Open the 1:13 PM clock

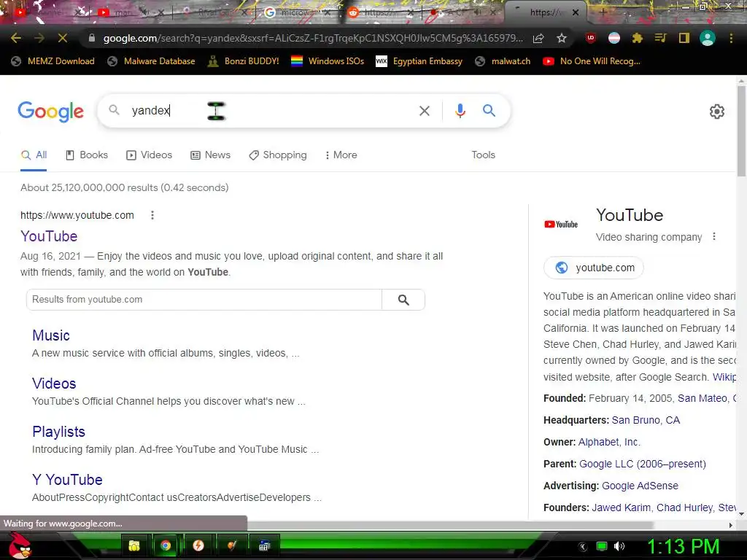tap(683, 547)
